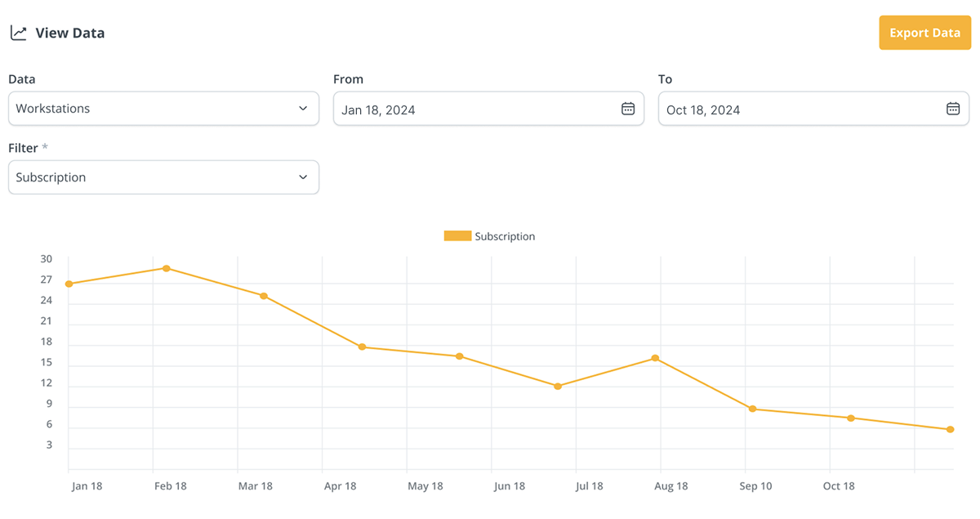This screenshot has height=519, width=980.
Task: Expand the Filter dropdown set to Subscription
Action: tap(163, 177)
